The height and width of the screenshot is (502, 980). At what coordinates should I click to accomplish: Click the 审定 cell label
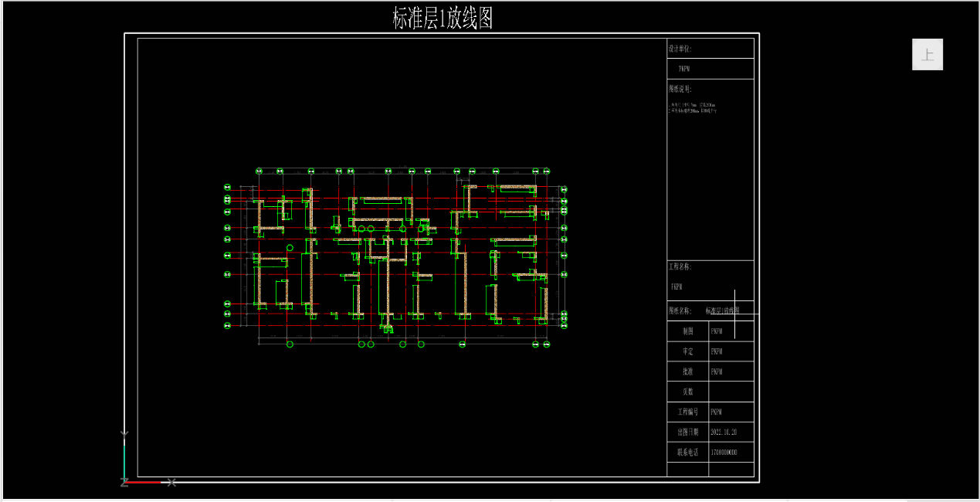point(687,351)
